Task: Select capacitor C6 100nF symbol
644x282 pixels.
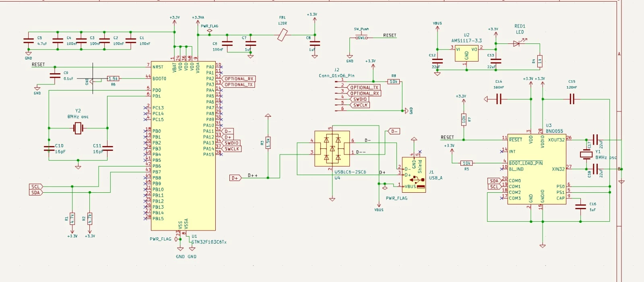Action: pyautogui.click(x=227, y=43)
